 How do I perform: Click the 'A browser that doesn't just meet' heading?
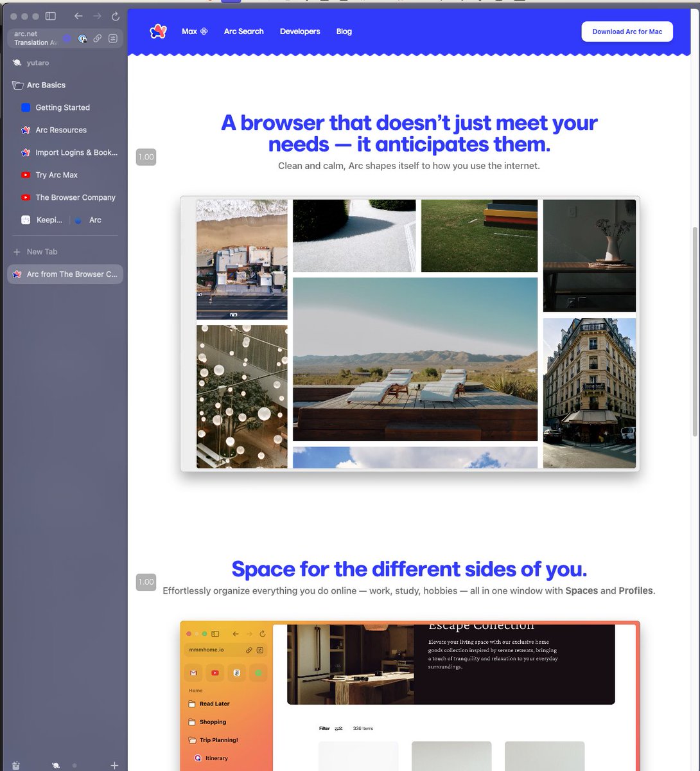pyautogui.click(x=409, y=133)
